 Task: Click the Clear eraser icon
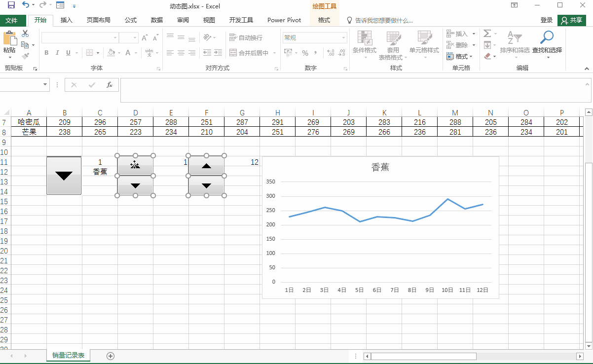[487, 56]
